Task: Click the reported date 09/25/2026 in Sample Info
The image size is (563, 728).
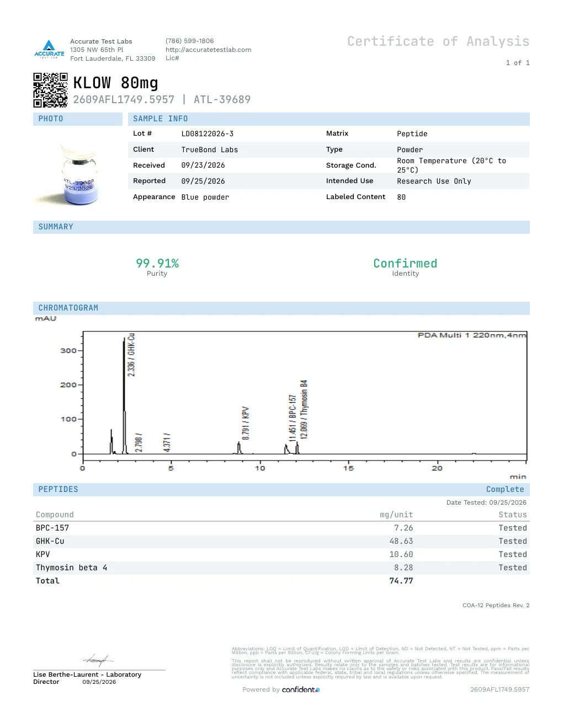Action: (203, 181)
